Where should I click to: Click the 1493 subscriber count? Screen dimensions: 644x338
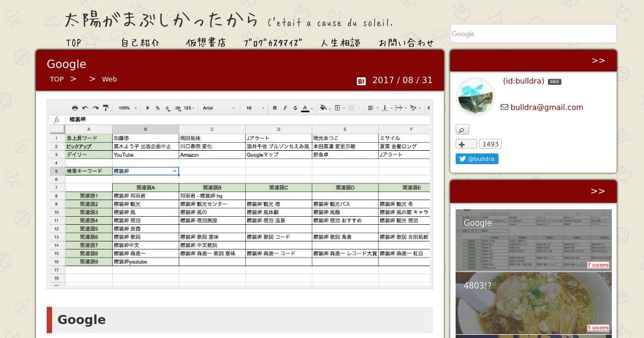tap(491, 144)
